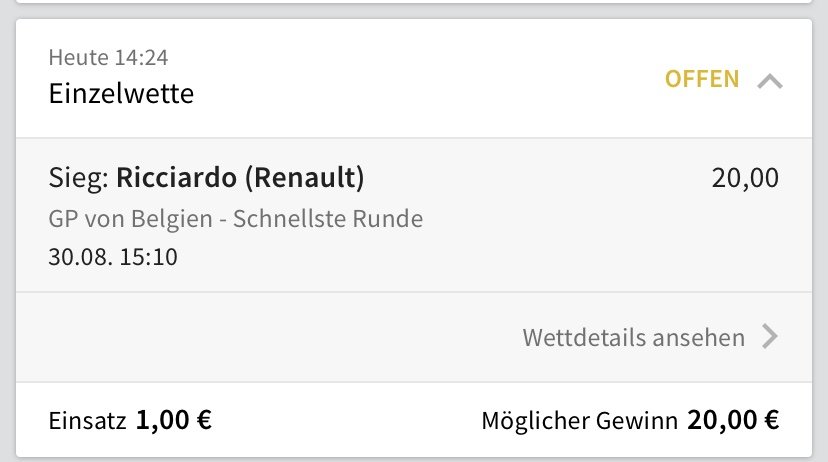This screenshot has width=828, height=462.
Task: Click the 30.08. 15:10 event date
Action: [113, 257]
